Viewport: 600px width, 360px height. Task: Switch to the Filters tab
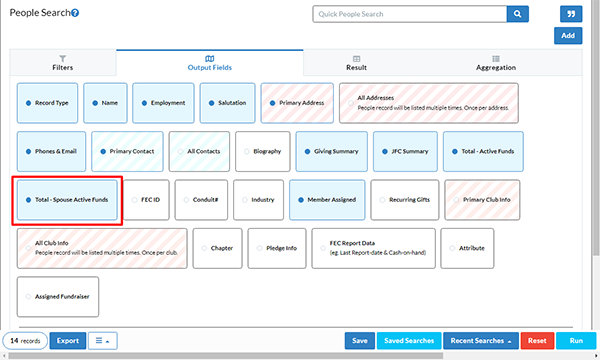pyautogui.click(x=63, y=63)
